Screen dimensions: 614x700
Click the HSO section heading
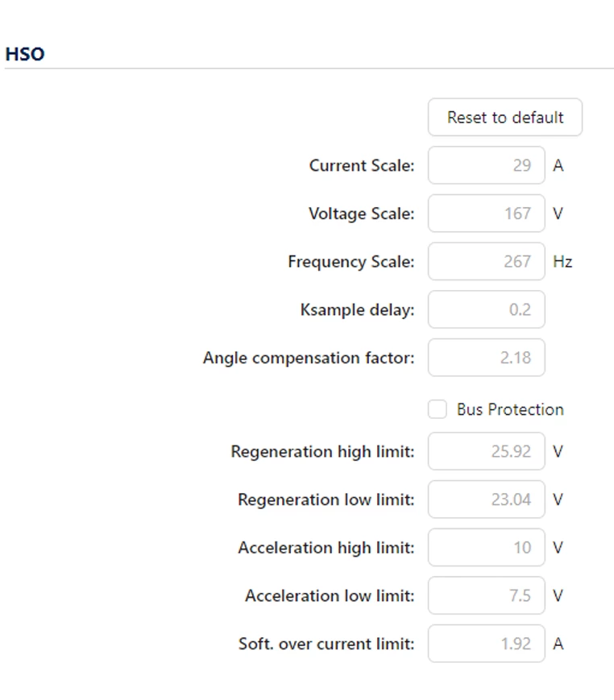pyautogui.click(x=25, y=54)
